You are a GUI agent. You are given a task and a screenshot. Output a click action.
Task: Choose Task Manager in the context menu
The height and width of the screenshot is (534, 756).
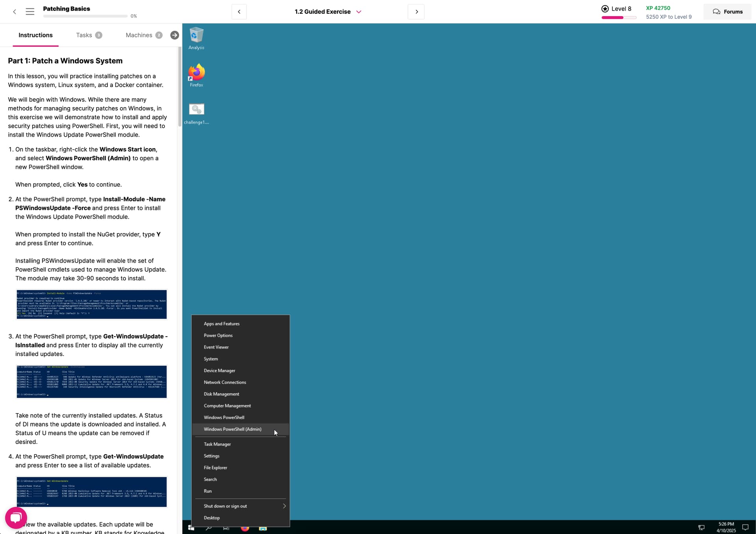pos(217,444)
